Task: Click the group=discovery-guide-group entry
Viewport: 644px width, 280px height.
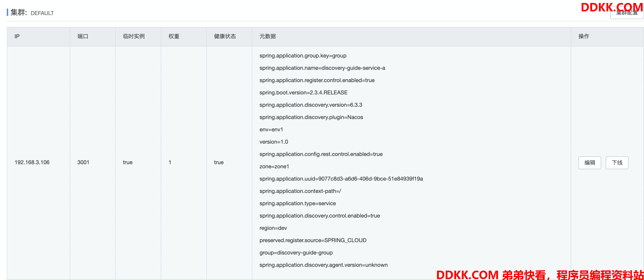Action: click(x=296, y=253)
